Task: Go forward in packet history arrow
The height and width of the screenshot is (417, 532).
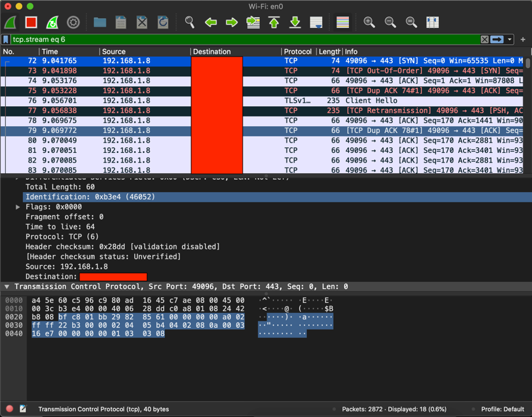Action: pos(232,22)
